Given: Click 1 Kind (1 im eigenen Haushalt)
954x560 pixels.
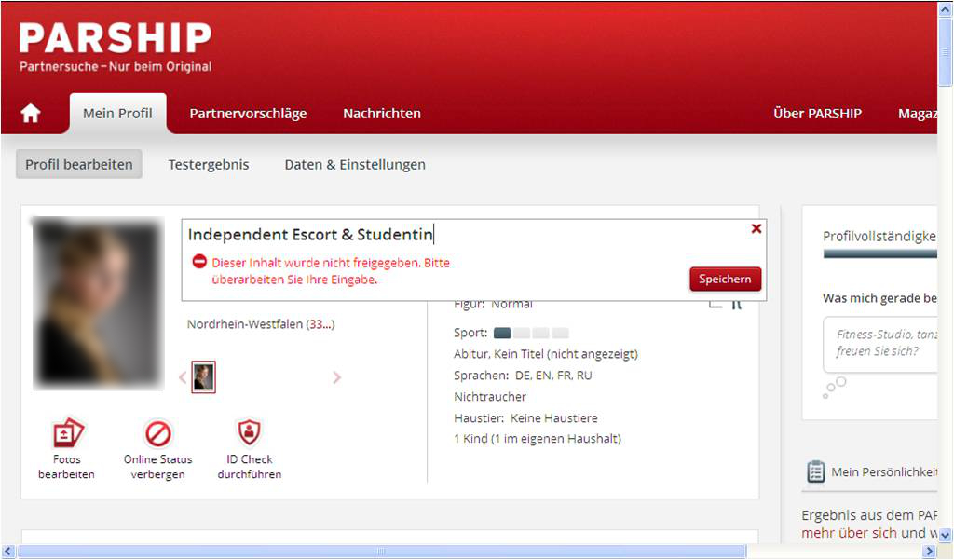Looking at the screenshot, I should [x=538, y=439].
